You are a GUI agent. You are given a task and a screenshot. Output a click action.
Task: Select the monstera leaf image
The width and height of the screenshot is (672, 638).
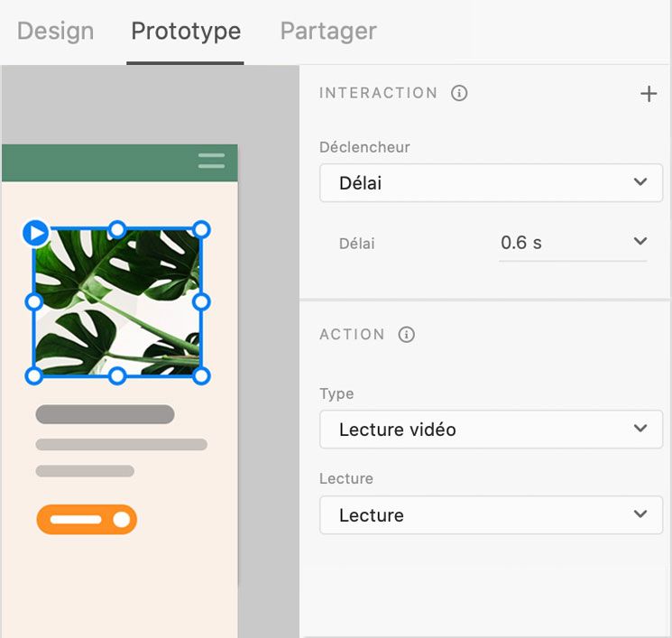[117, 302]
